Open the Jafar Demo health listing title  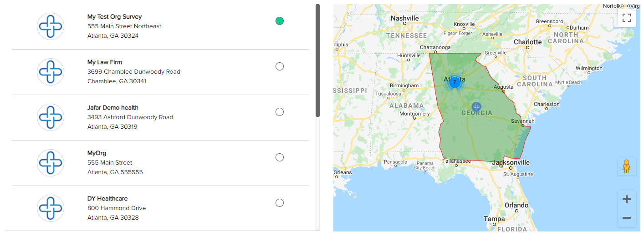[113, 108]
